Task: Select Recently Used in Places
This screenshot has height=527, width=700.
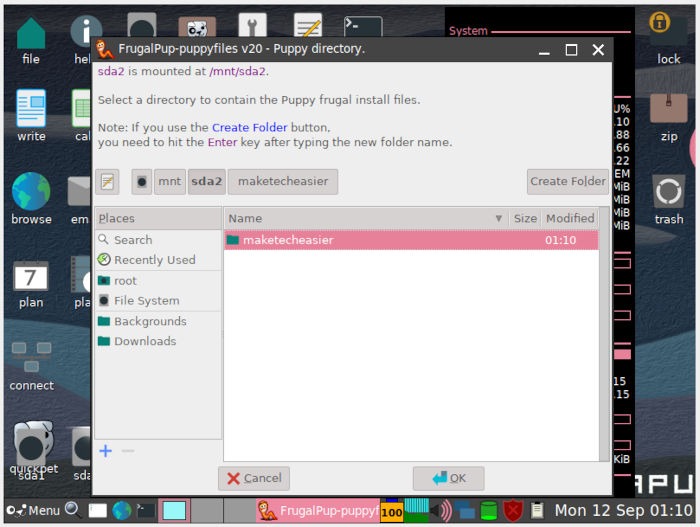Action: tap(158, 260)
